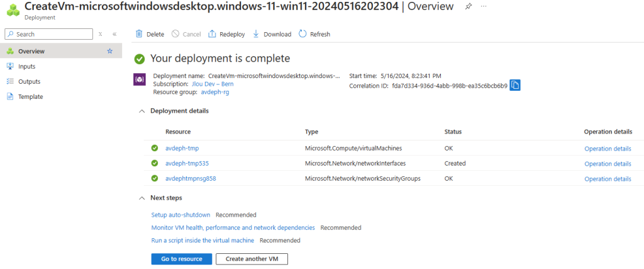Click green check icon beside avdeph-tmp535
644x269 pixels.
tap(155, 163)
